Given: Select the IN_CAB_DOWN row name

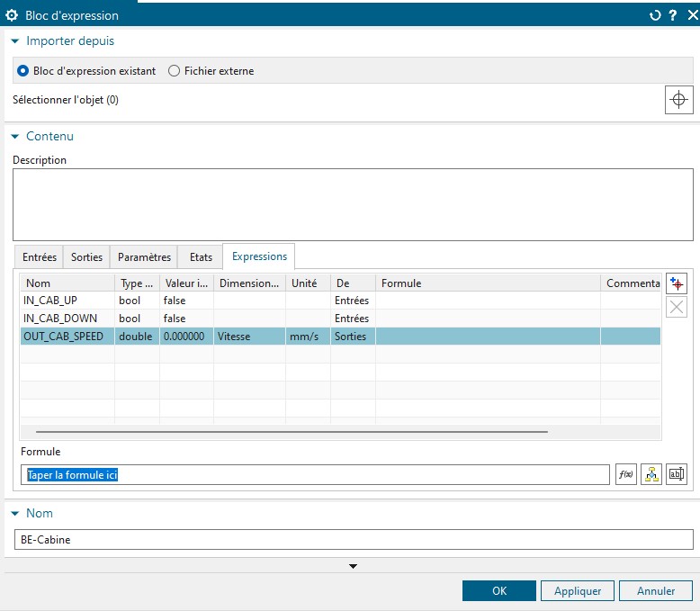Looking at the screenshot, I should tap(59, 319).
